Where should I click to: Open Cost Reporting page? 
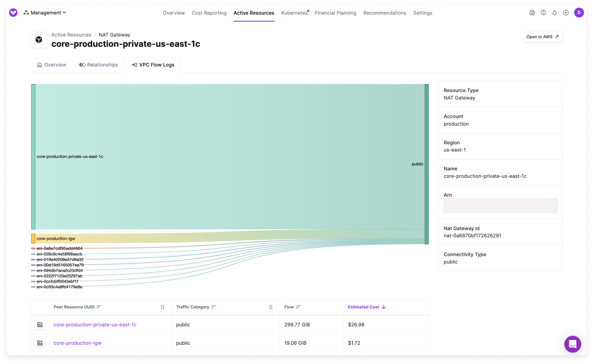click(x=209, y=13)
